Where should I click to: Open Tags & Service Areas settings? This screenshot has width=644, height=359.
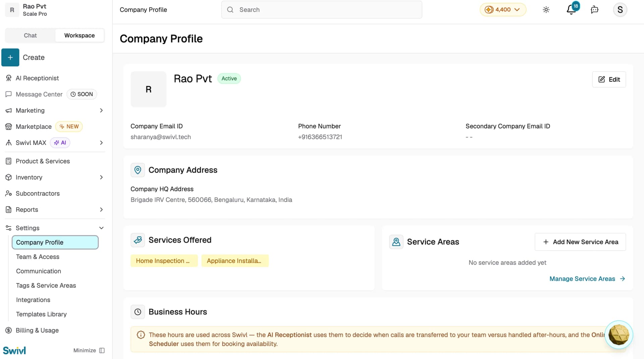coord(46,286)
